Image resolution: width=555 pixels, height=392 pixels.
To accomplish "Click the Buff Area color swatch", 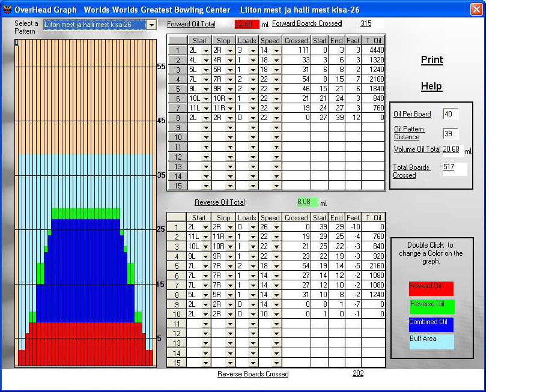I will pos(431,342).
